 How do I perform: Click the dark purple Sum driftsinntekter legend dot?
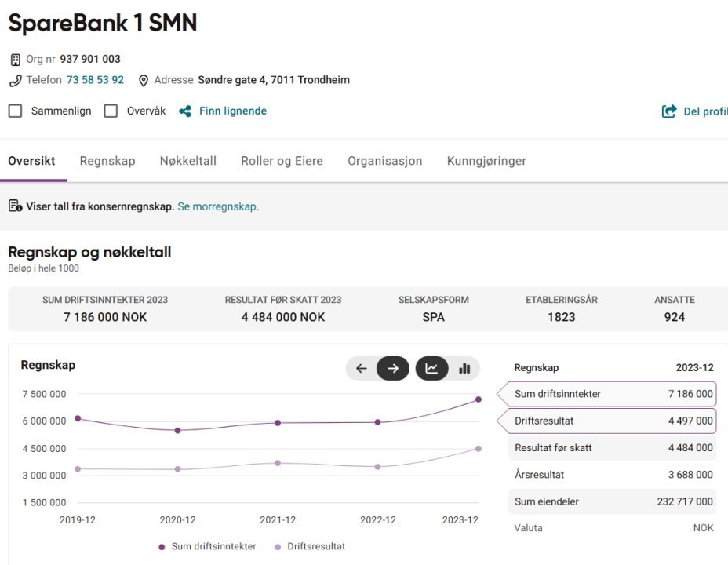162,546
